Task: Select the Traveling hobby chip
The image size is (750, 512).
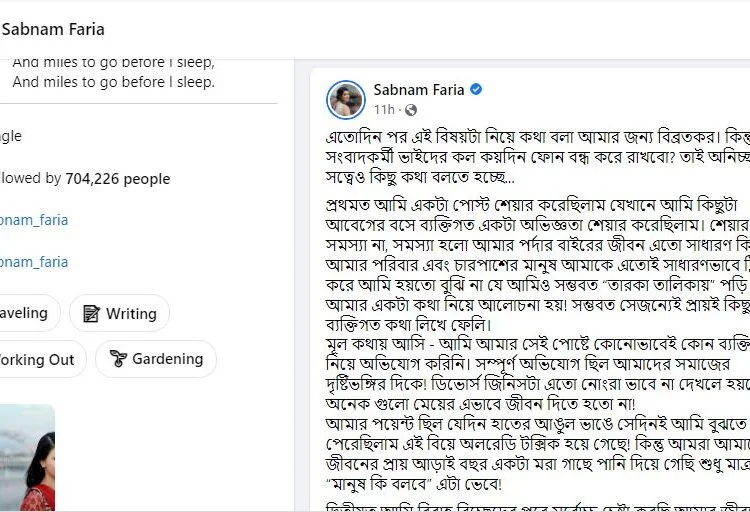Action: pos(30,313)
